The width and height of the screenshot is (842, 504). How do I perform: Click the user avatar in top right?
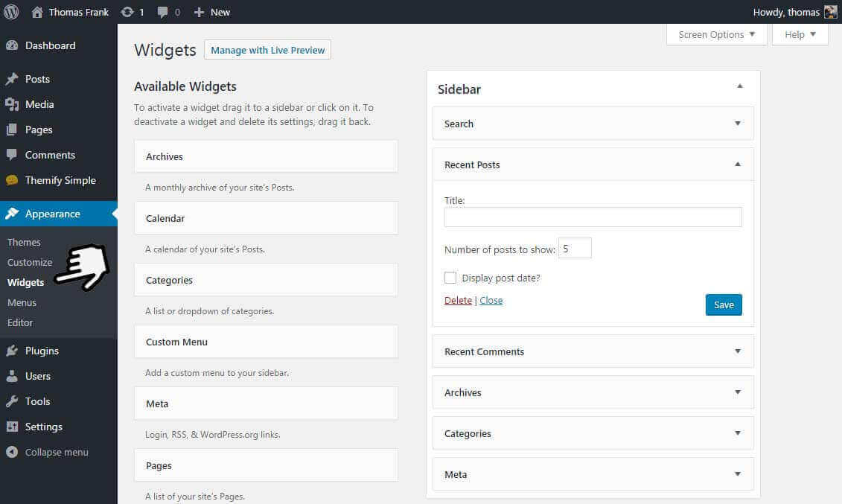point(830,12)
